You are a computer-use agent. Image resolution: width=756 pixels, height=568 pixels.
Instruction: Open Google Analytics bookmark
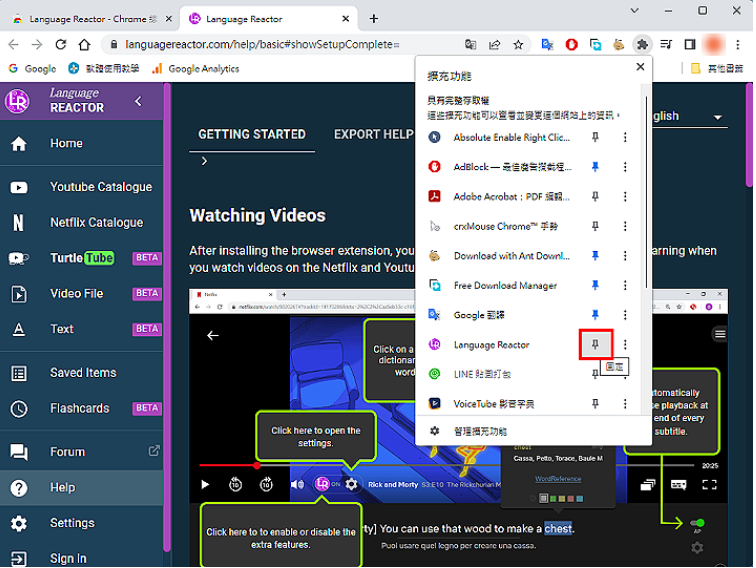(195, 68)
